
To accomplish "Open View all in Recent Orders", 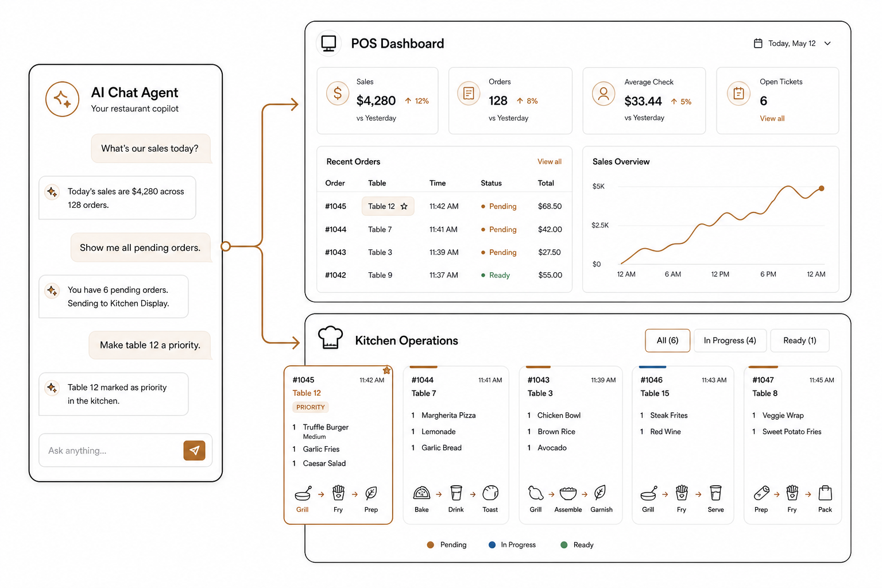I will pyautogui.click(x=550, y=162).
